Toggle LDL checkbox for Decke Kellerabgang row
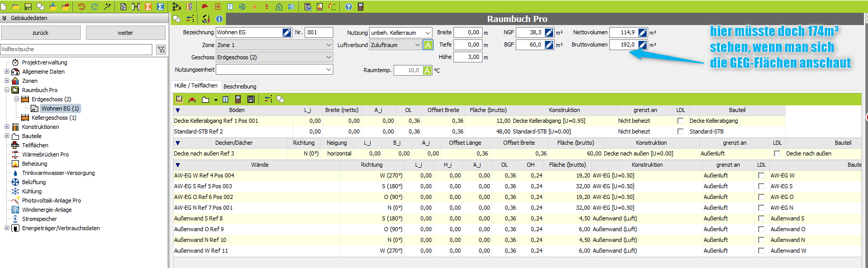This screenshot has height=268, width=868. click(680, 121)
